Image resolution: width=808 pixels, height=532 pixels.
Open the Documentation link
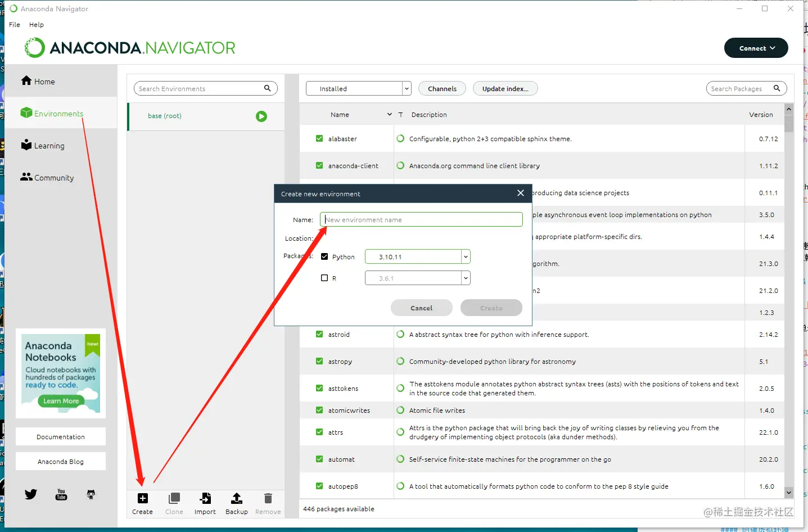tap(61, 436)
